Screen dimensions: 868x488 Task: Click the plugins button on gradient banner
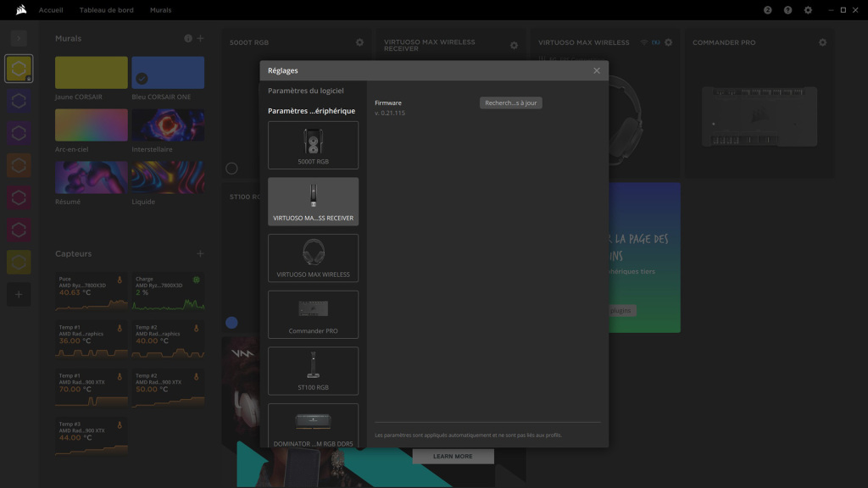622,310
